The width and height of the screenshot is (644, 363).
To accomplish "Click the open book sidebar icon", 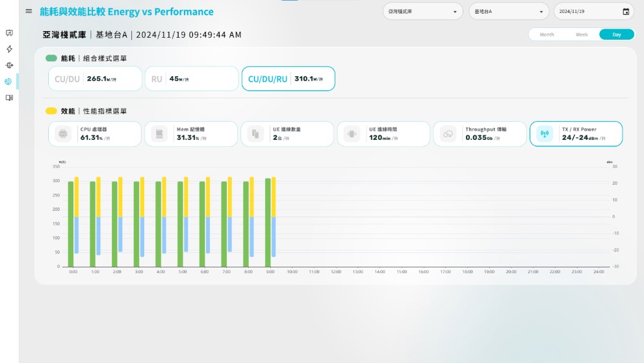I will click(x=9, y=98).
